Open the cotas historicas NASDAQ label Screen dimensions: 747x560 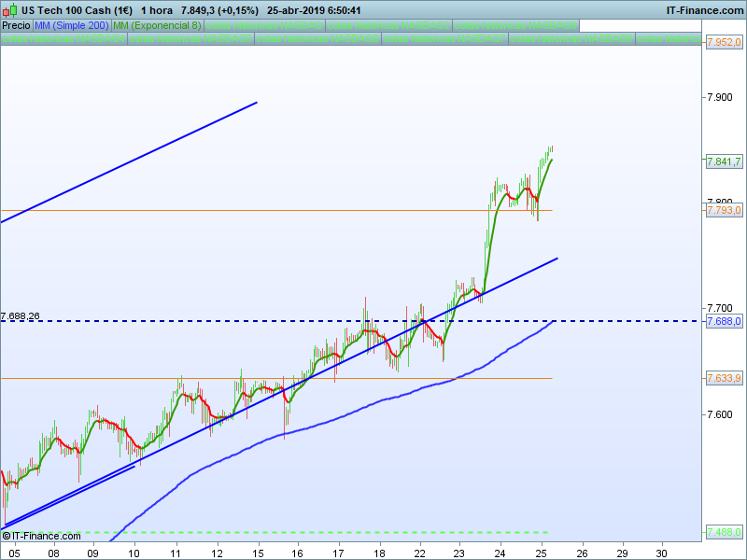[x=264, y=25]
